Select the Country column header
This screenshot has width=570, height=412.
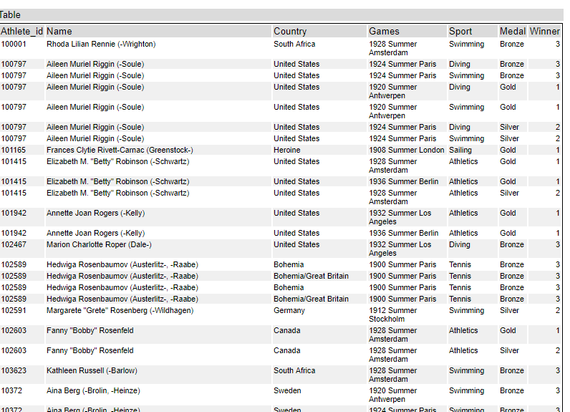tap(319, 32)
